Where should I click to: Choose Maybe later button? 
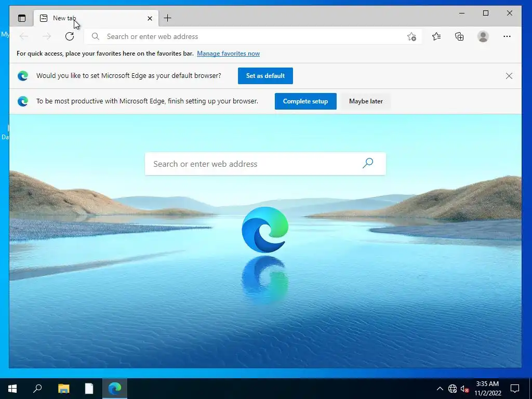[x=366, y=101]
